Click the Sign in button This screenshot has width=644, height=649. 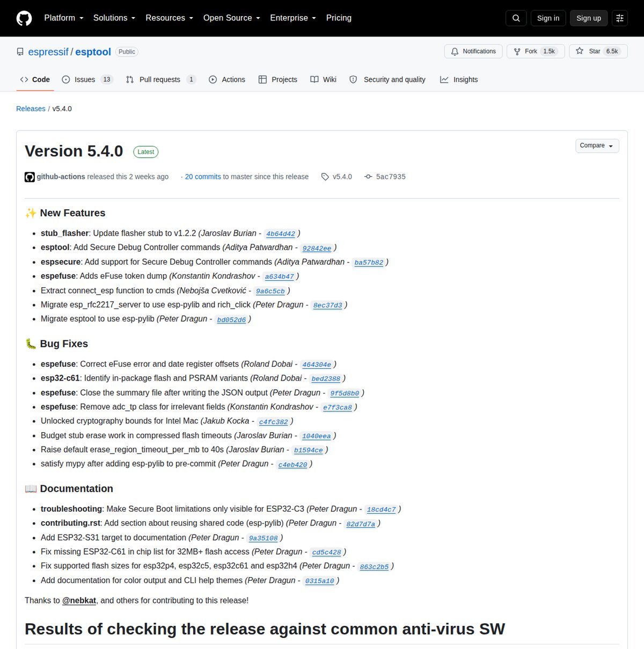(x=548, y=18)
